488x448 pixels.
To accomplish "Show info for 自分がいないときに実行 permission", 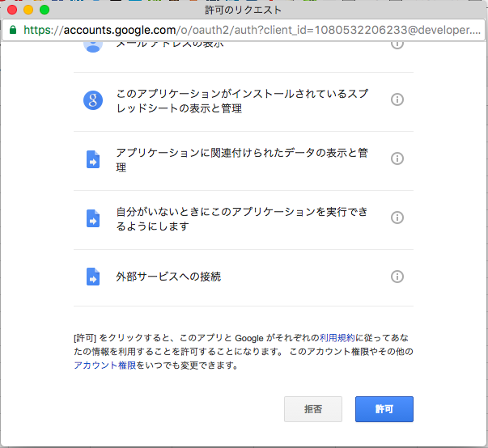I will (x=397, y=218).
